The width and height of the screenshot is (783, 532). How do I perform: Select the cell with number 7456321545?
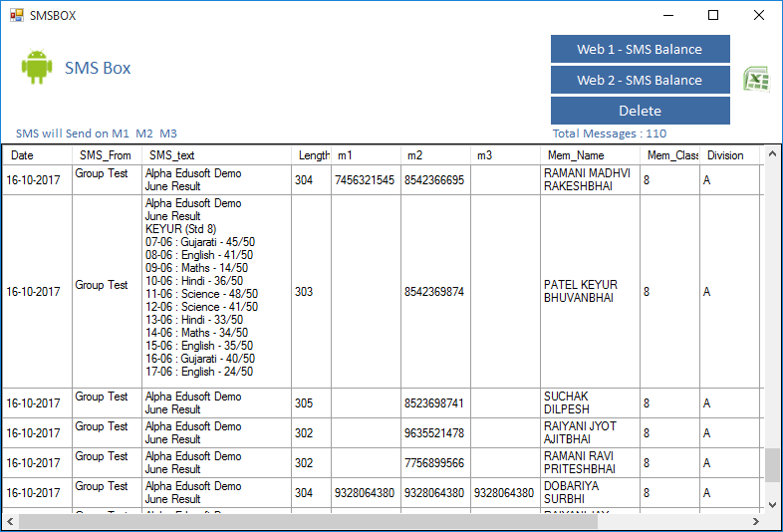point(365,180)
